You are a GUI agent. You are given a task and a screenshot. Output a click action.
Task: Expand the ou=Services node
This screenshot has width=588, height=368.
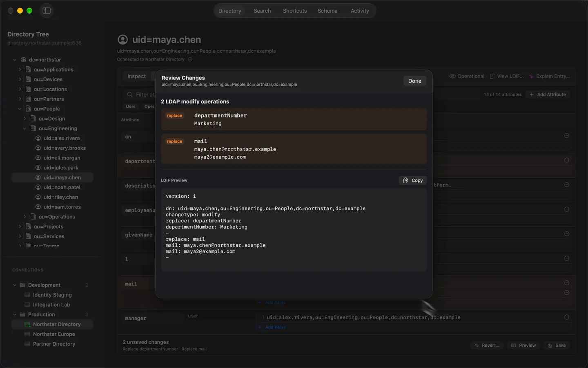[20, 236]
